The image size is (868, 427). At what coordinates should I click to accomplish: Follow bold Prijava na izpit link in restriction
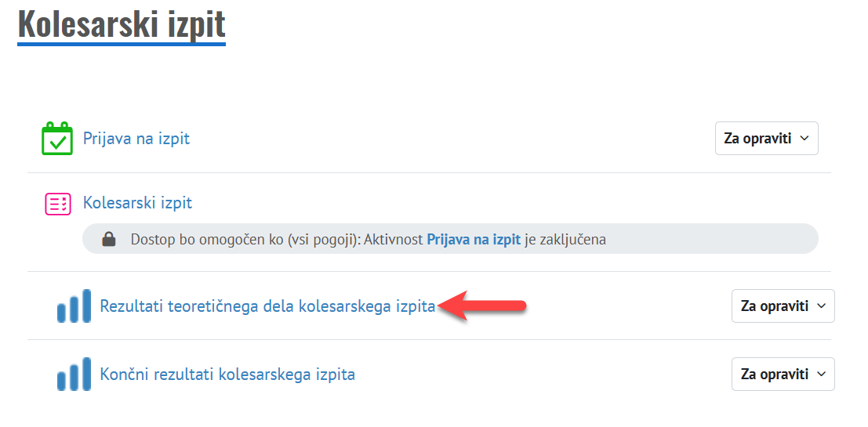click(x=473, y=240)
